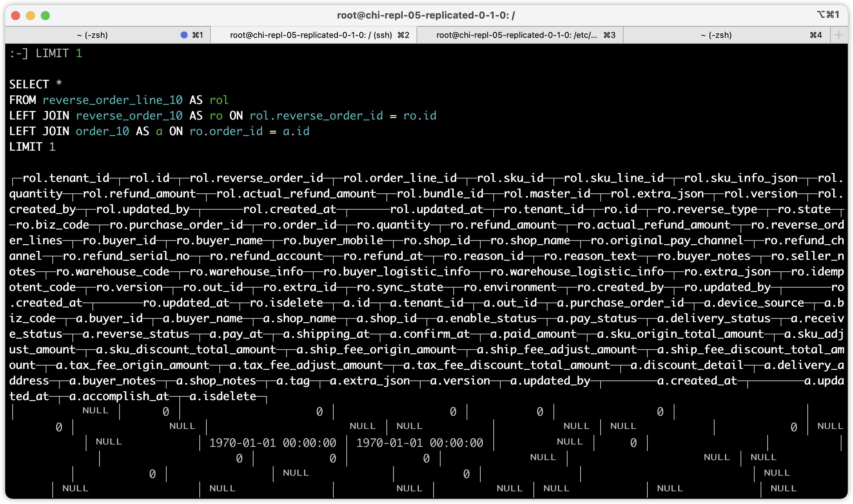The image size is (853, 504).
Task: Zoom the window using the green button
Action: click(x=45, y=15)
